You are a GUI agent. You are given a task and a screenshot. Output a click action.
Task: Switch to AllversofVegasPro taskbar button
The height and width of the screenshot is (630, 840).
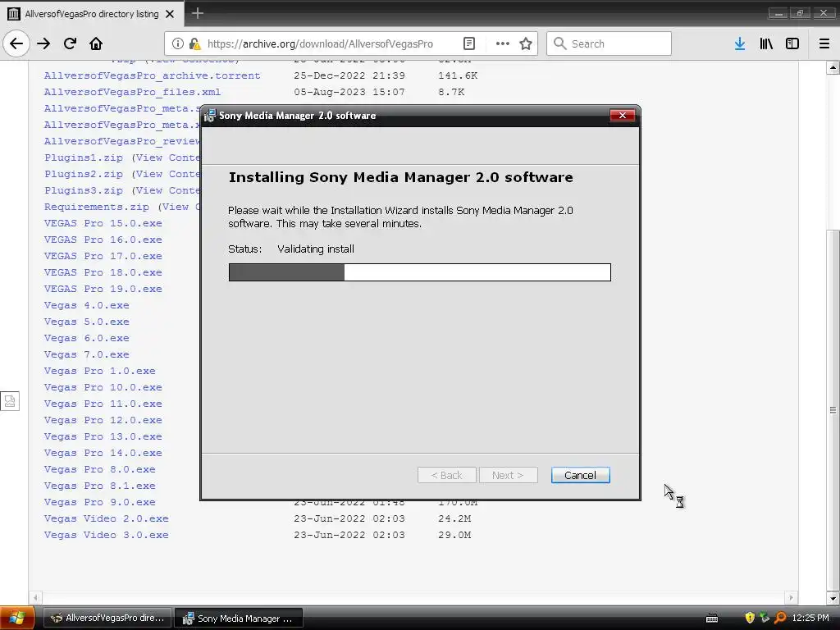click(107, 618)
